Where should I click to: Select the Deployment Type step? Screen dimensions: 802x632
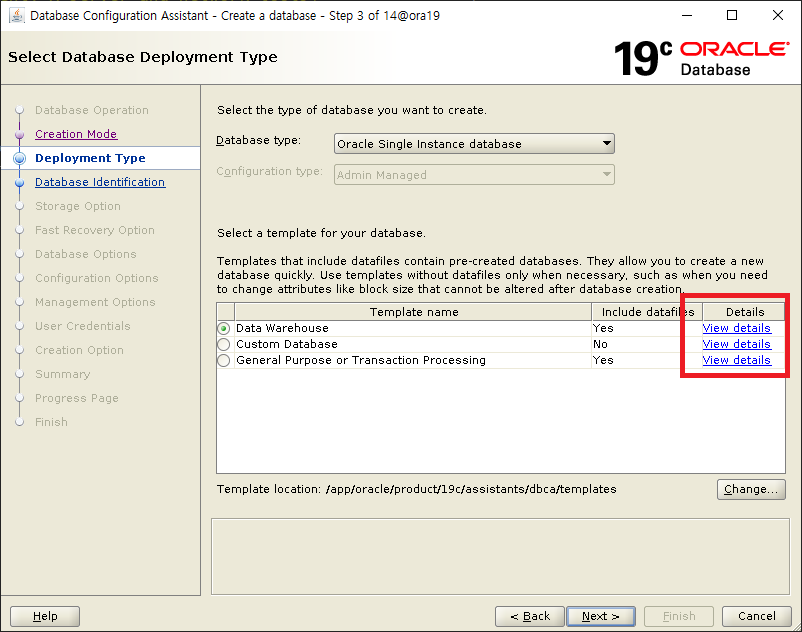90,158
